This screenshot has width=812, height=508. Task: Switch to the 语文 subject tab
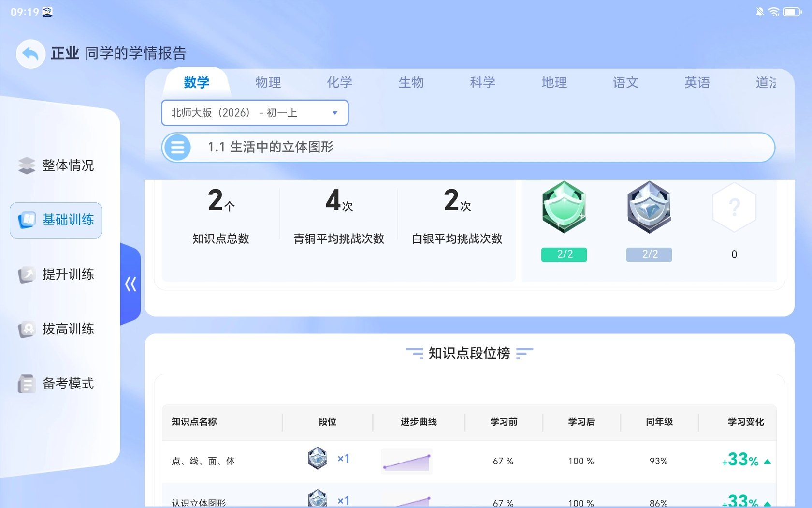click(626, 82)
